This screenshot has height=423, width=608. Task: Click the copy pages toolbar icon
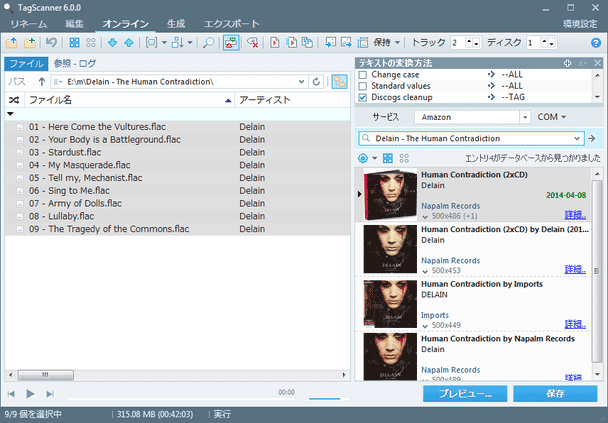(x=307, y=43)
